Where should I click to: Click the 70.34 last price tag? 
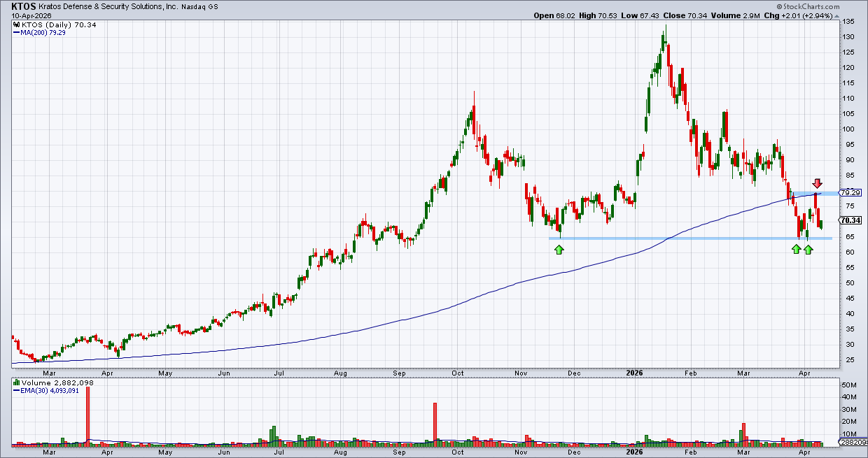[853, 220]
